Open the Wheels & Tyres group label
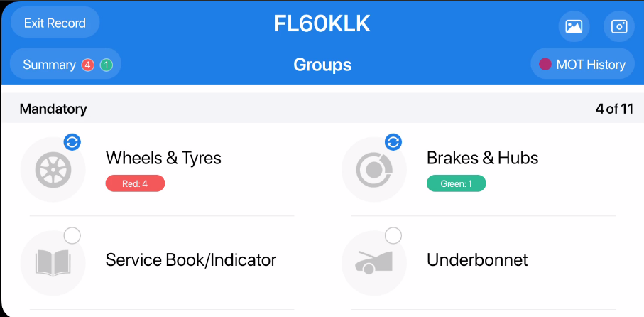 coord(163,158)
